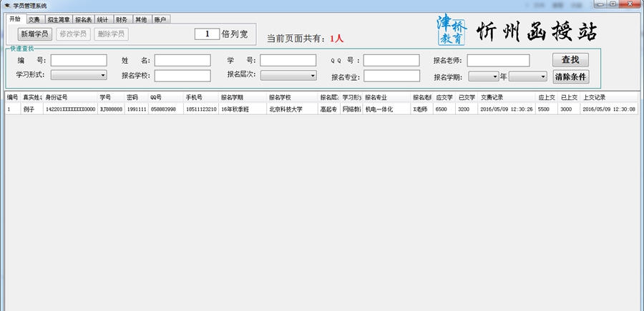Click the 报名学校 search field
The height and width of the screenshot is (311, 644).
click(182, 76)
